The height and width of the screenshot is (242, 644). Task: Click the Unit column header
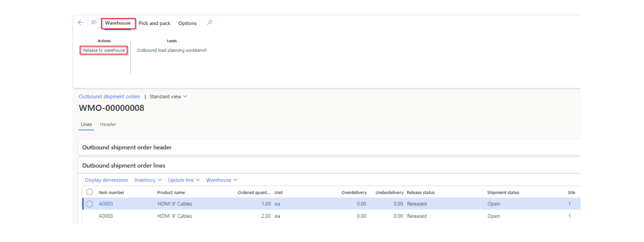click(279, 193)
